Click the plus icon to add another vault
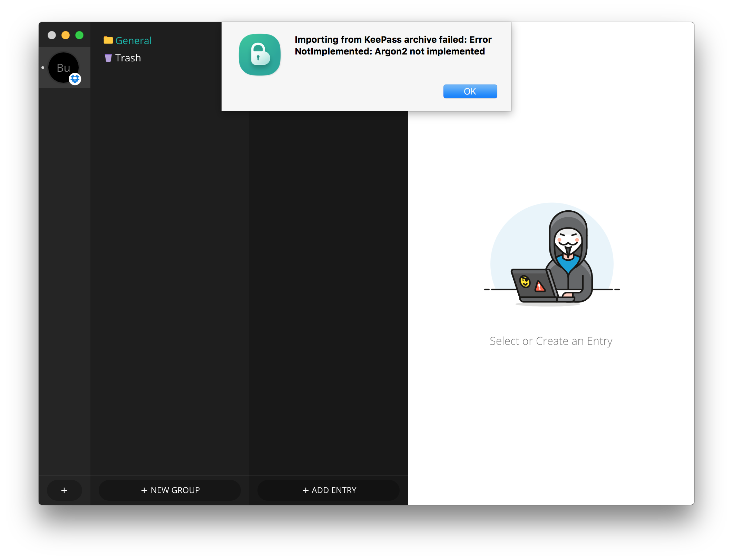Viewport: 733px width, 560px height. click(x=64, y=490)
